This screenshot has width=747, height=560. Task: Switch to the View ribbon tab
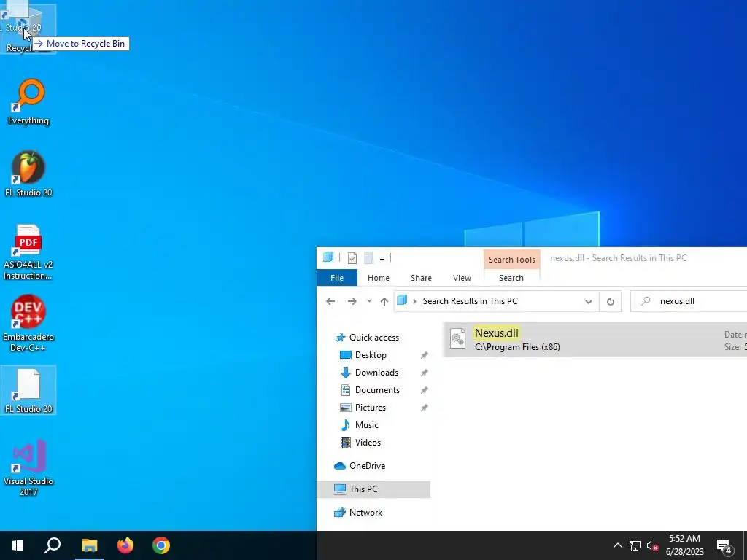(462, 278)
